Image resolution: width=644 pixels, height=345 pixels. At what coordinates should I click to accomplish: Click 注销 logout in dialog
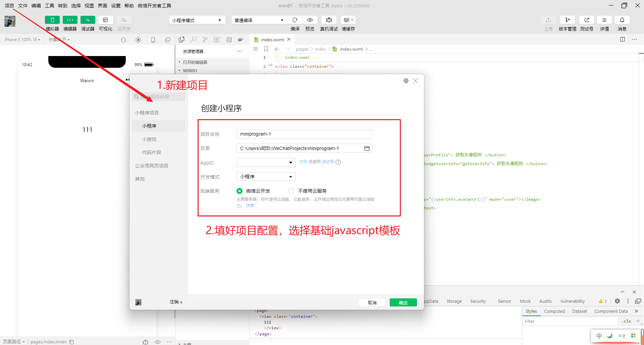[x=176, y=302]
